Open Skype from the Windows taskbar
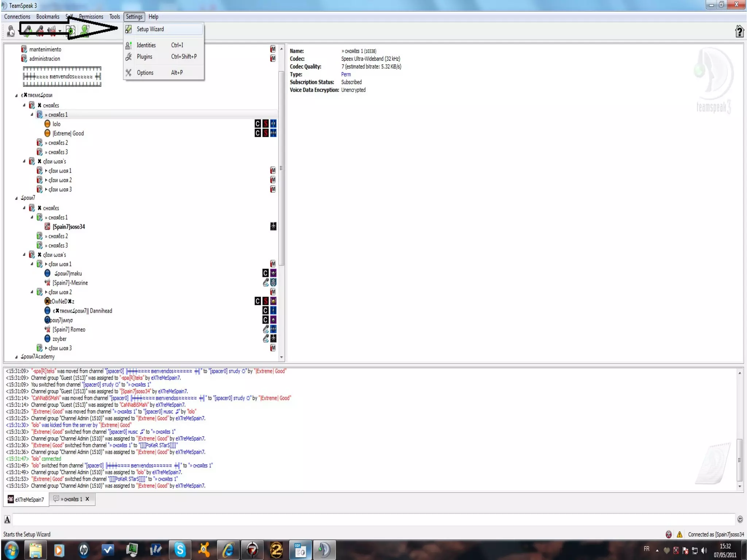 tap(180, 550)
